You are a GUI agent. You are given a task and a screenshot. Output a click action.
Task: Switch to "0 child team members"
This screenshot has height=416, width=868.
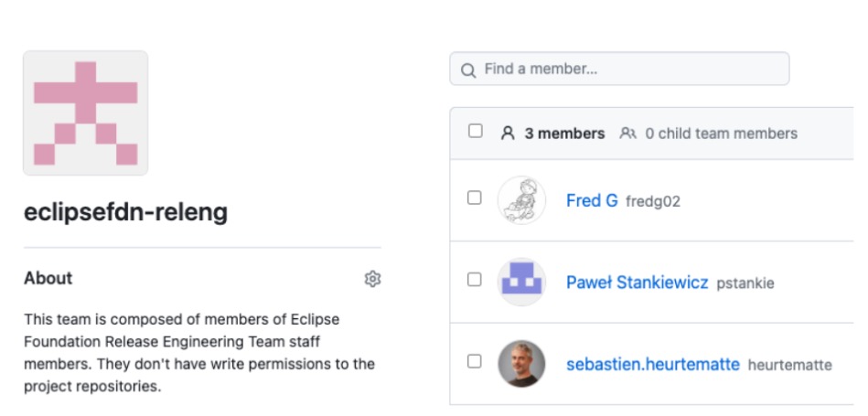(x=721, y=133)
